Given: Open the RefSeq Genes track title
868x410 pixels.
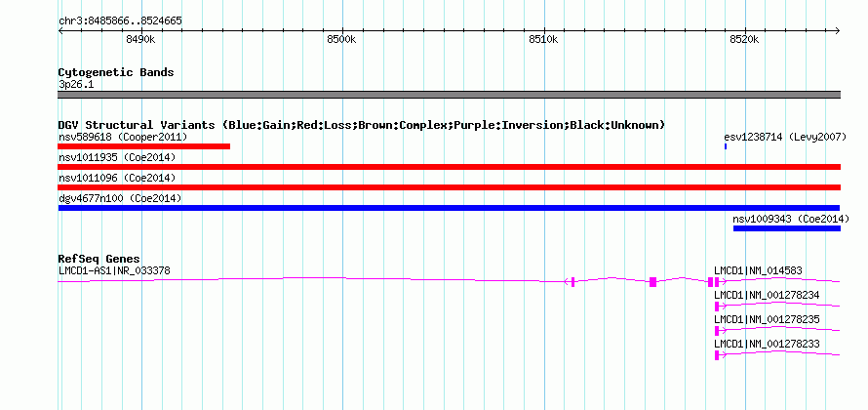Looking at the screenshot, I should [99, 260].
